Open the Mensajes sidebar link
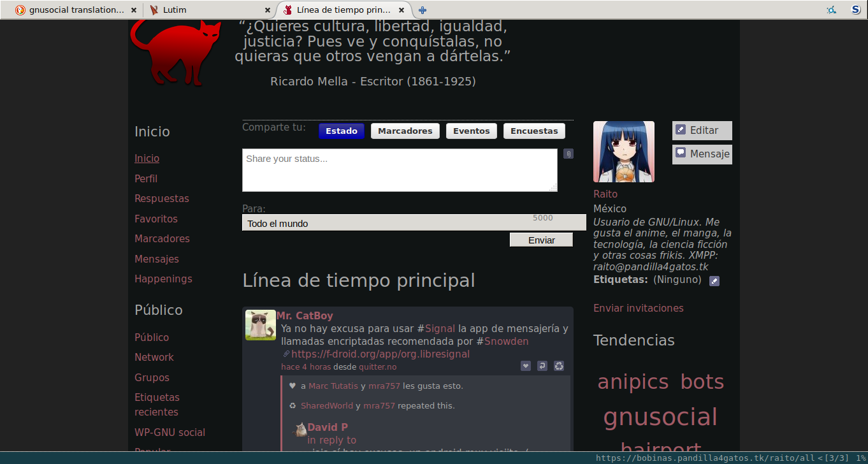The height and width of the screenshot is (464, 868). click(157, 259)
